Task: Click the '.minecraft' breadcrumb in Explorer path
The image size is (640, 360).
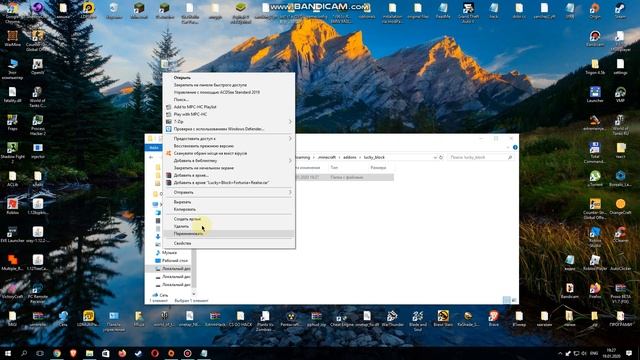Action: (x=327, y=157)
